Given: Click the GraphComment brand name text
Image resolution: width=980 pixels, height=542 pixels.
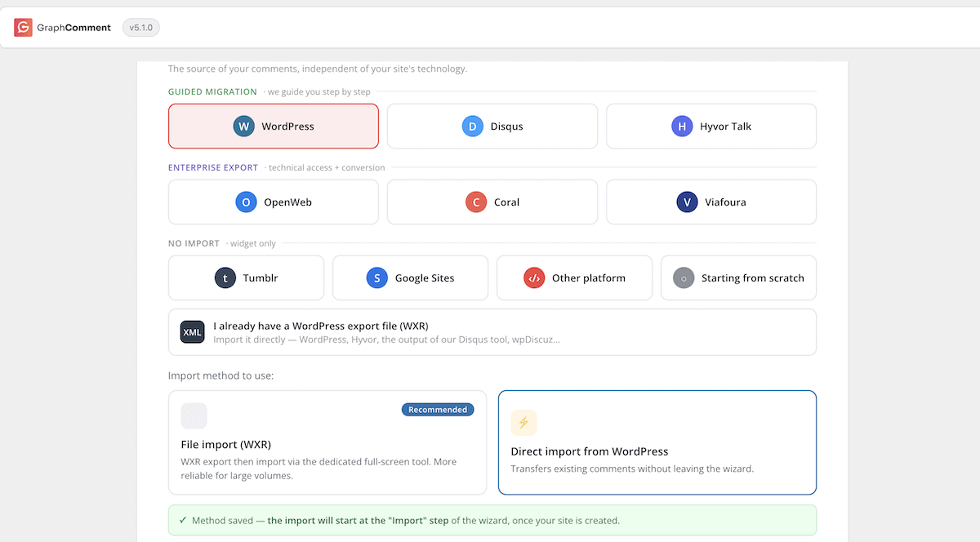Looking at the screenshot, I should point(73,28).
